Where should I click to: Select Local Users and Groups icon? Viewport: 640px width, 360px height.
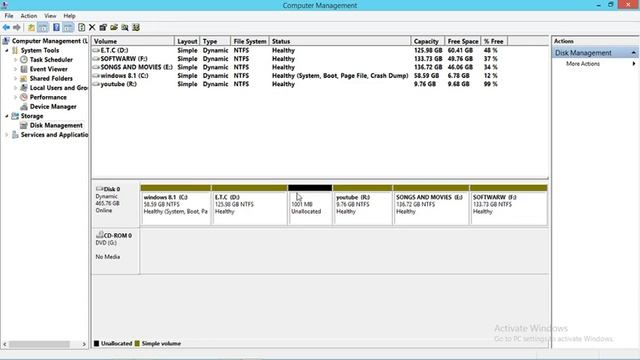(x=24, y=88)
